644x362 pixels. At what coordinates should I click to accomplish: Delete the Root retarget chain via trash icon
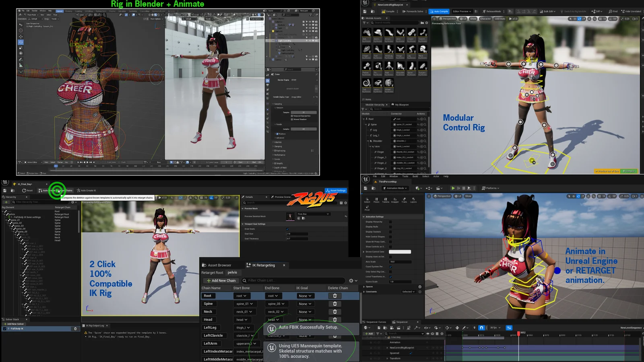(334, 296)
